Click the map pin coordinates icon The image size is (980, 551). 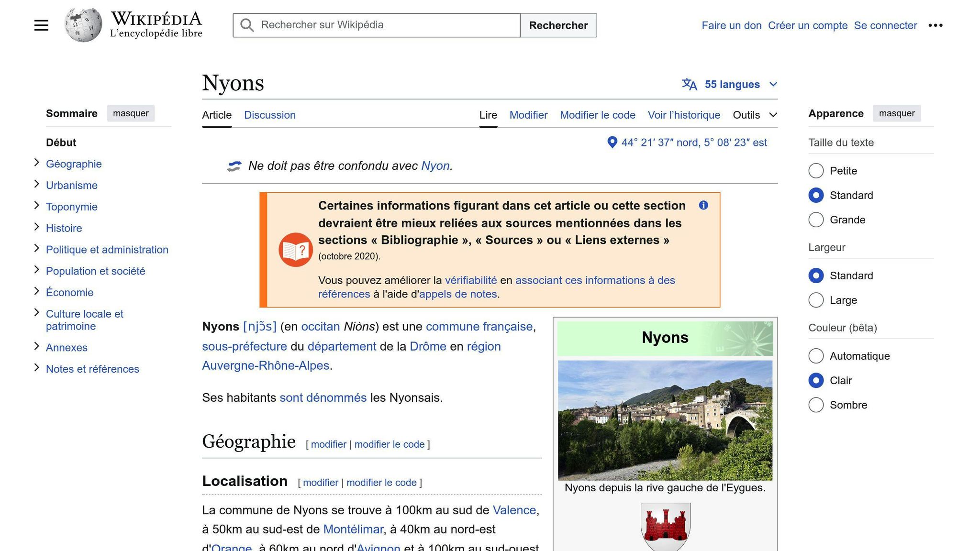pyautogui.click(x=612, y=143)
